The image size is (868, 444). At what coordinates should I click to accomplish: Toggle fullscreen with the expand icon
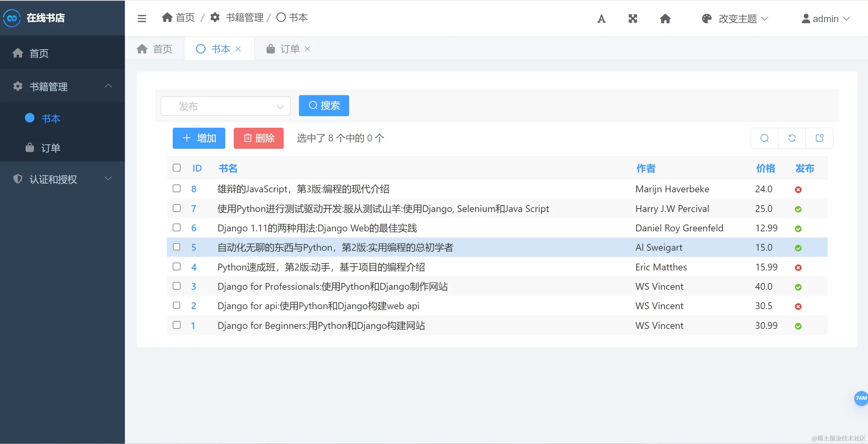point(633,19)
